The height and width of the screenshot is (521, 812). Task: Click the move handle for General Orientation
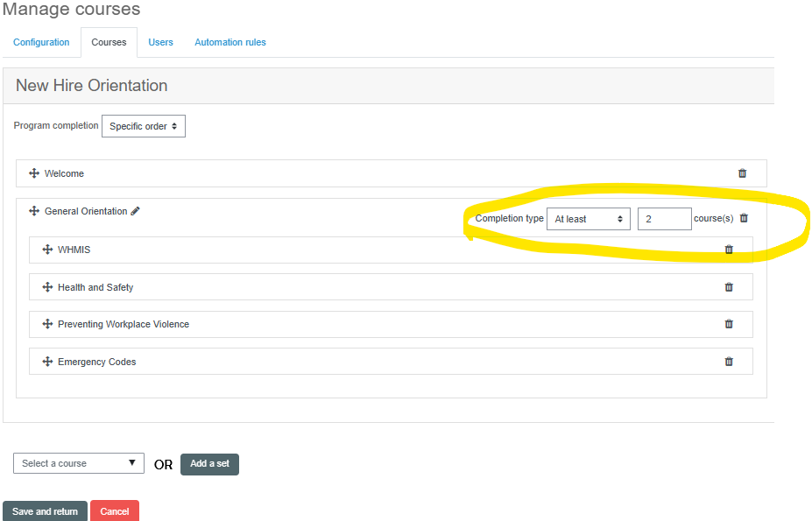pyautogui.click(x=34, y=211)
